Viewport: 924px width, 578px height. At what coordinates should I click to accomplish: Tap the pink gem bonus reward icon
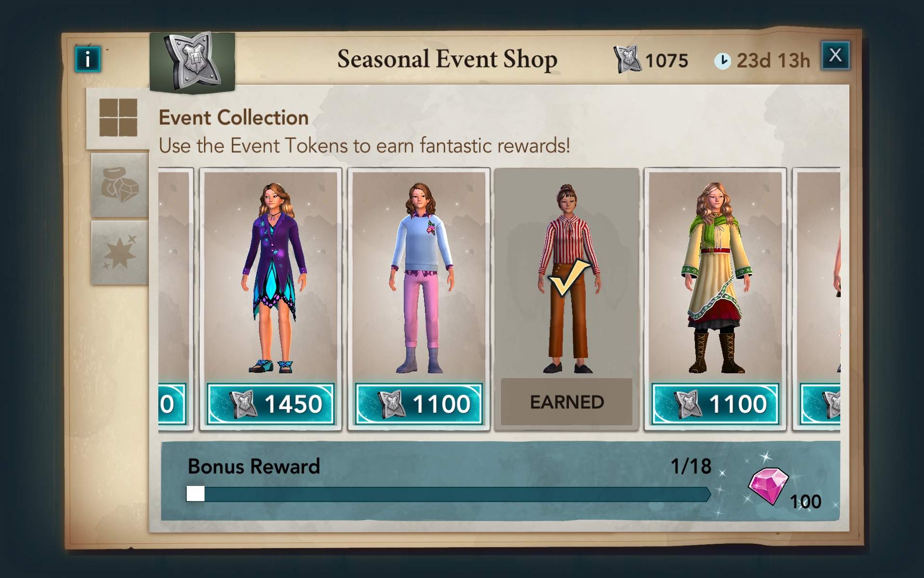(x=768, y=486)
